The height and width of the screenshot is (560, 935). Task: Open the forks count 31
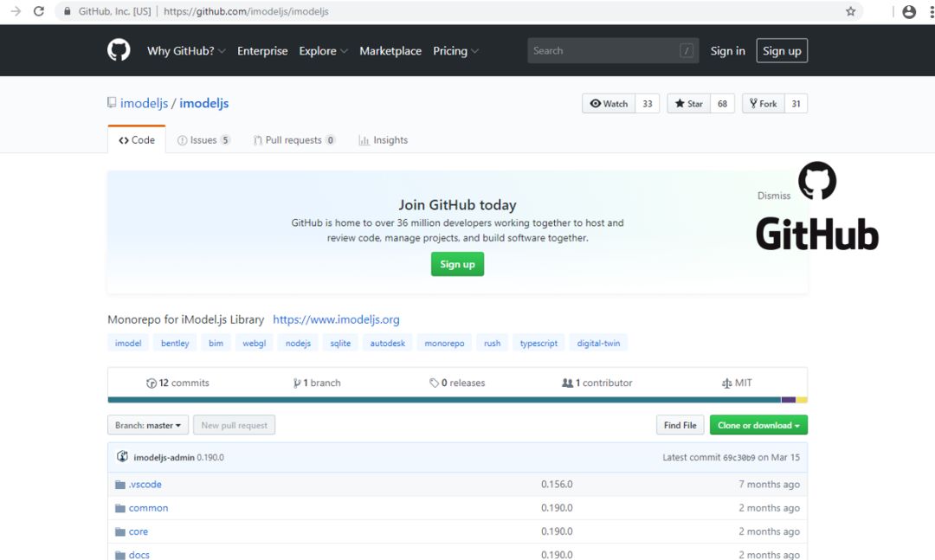coord(796,104)
